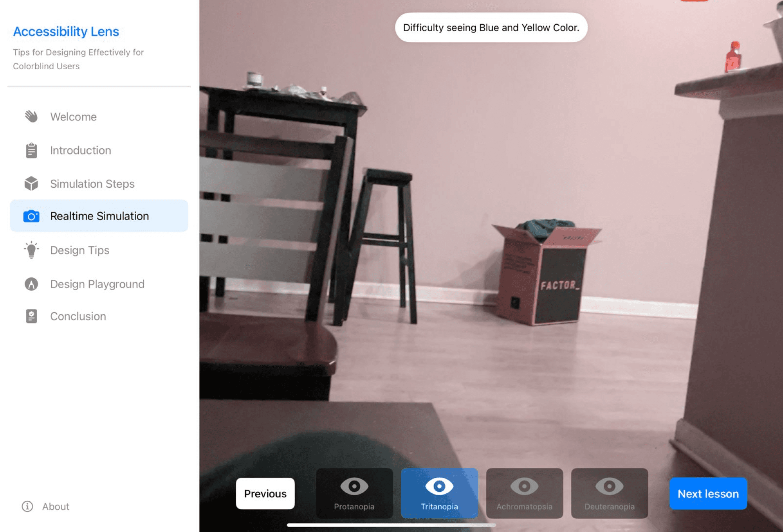Toggle the Tritanopia eye filter
Image resolution: width=783 pixels, height=532 pixels.
click(x=439, y=494)
